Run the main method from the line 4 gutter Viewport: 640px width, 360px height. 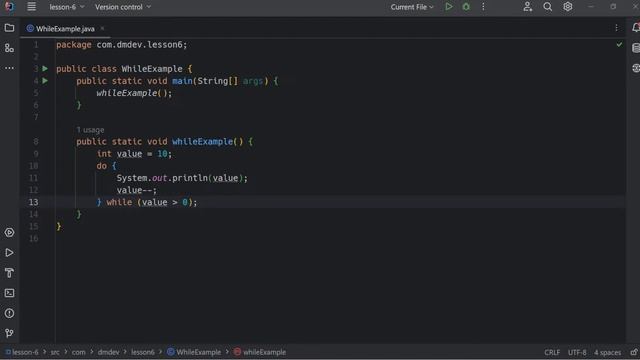tap(45, 81)
